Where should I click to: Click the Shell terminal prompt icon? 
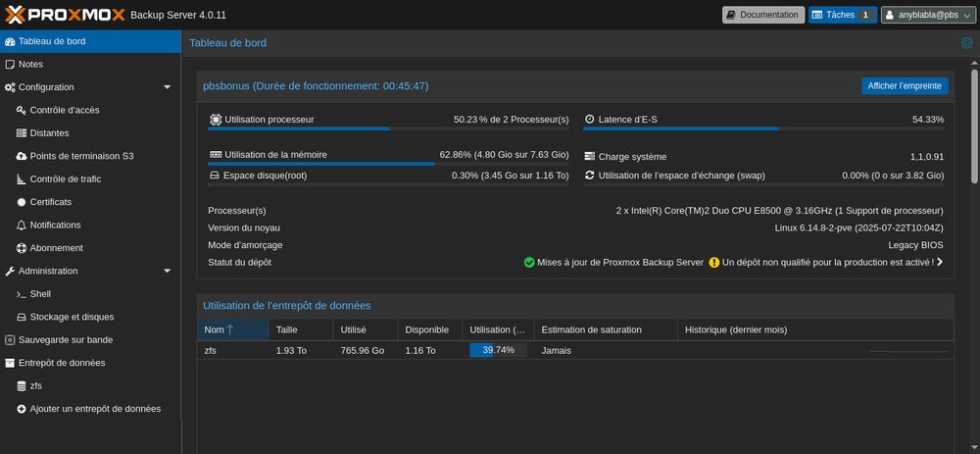coord(22,294)
